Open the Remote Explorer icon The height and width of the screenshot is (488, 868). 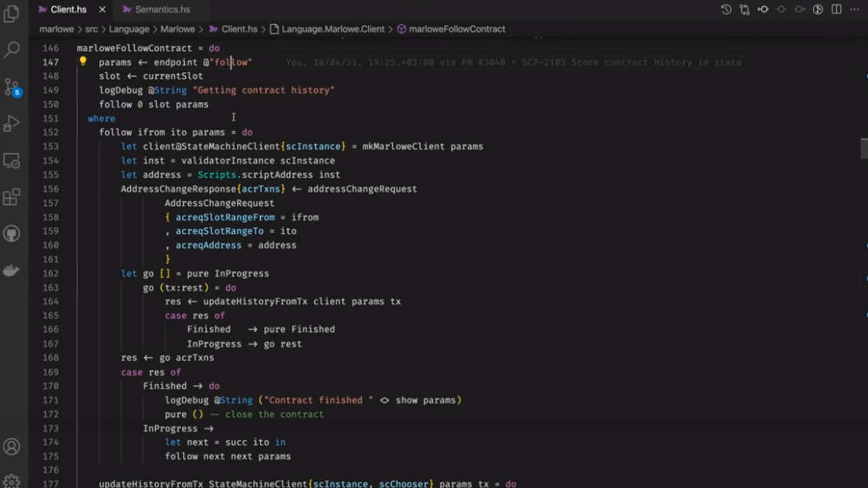point(12,161)
